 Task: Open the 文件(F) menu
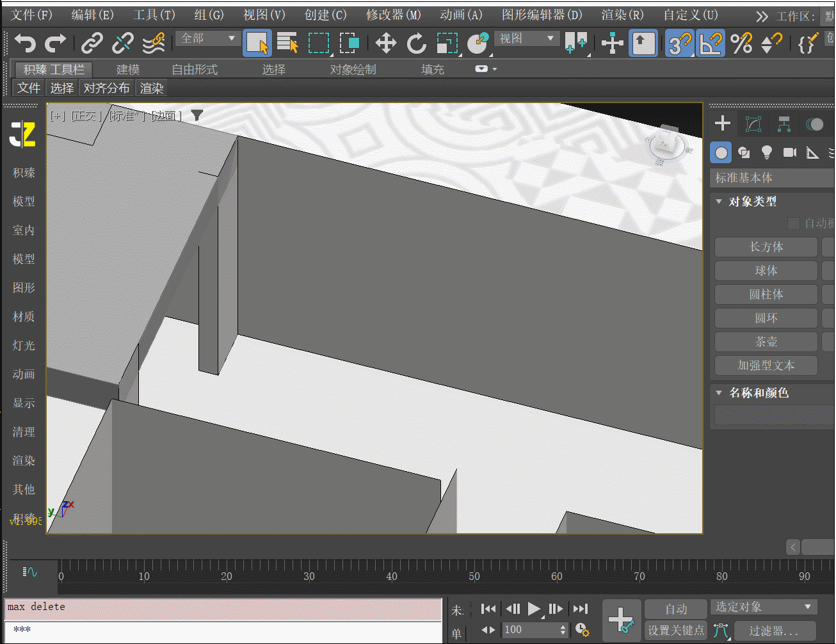point(31,15)
